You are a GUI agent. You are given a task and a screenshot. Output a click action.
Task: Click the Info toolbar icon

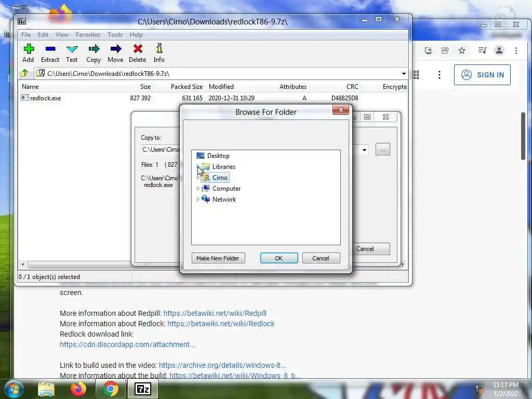click(159, 48)
